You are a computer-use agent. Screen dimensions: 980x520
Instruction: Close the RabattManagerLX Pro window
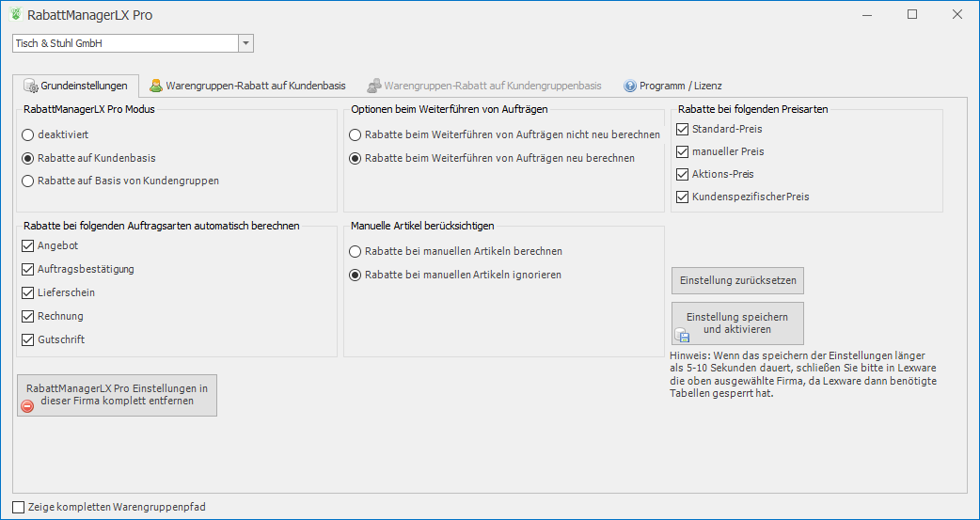click(956, 14)
